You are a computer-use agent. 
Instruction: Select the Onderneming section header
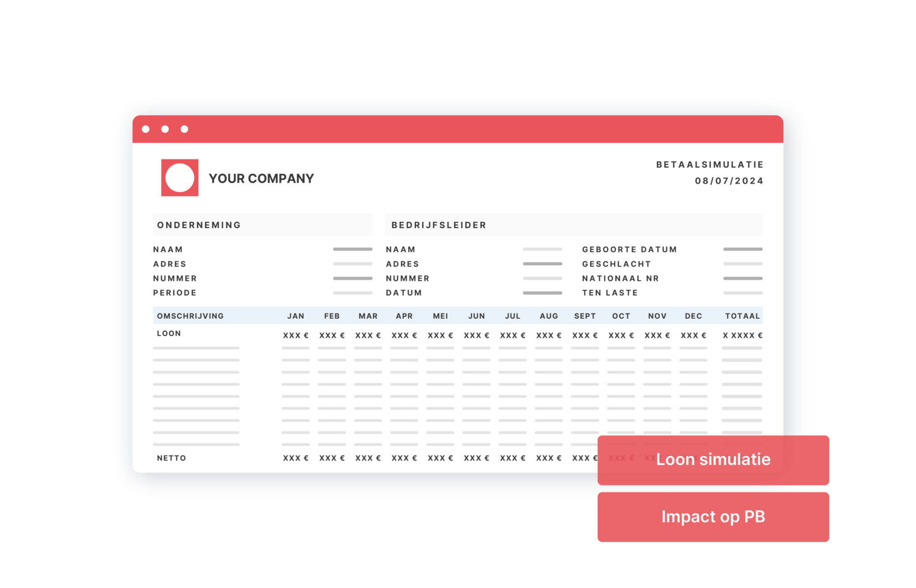tap(199, 225)
